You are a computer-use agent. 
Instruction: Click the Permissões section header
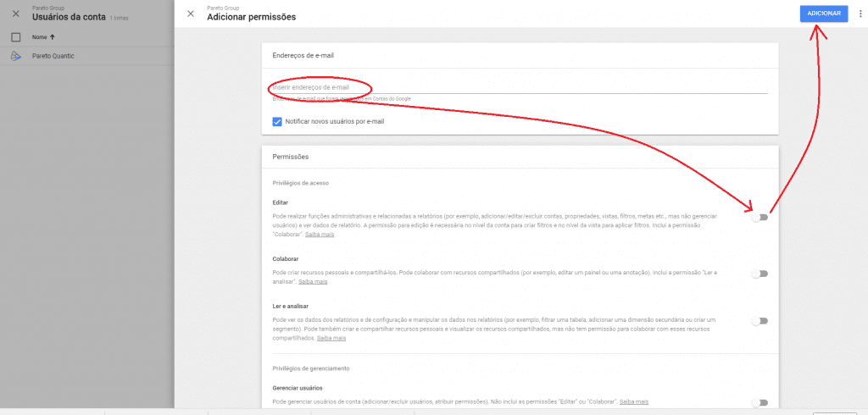click(x=291, y=157)
